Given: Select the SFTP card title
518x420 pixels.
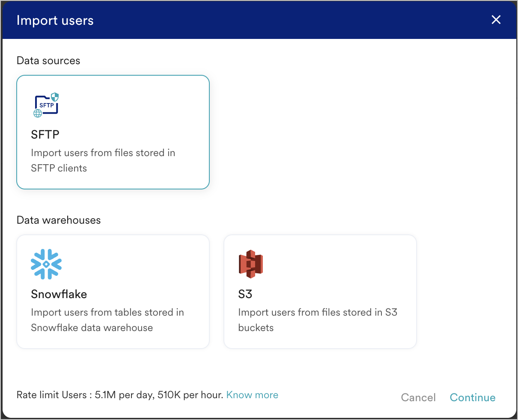Looking at the screenshot, I should tap(45, 135).
